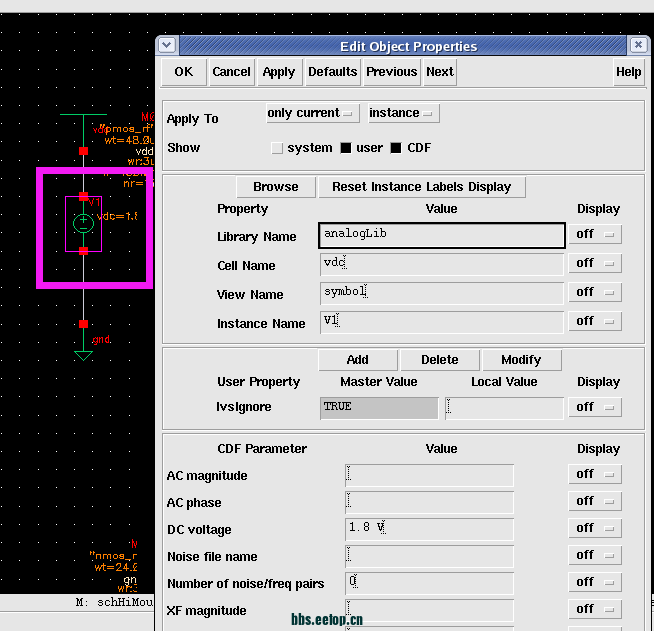
Task: Open DC voltage display dropdown
Action: click(595, 528)
